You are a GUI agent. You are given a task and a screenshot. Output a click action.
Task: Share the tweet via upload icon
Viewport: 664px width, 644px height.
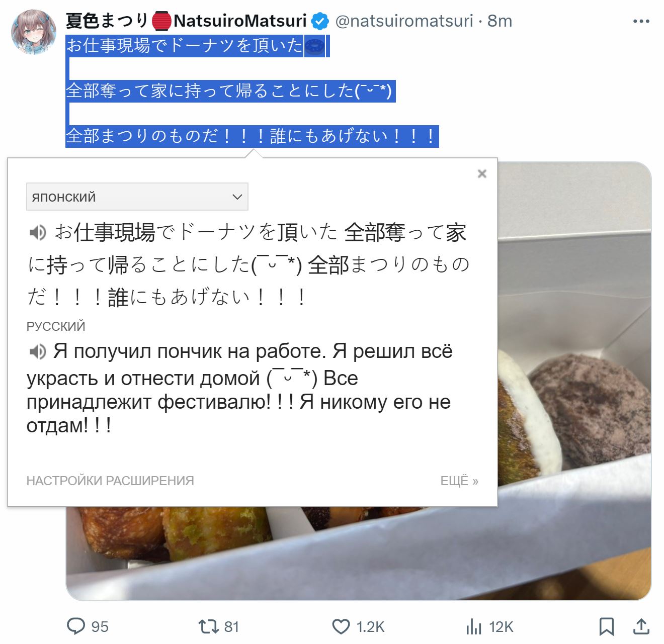(641, 626)
